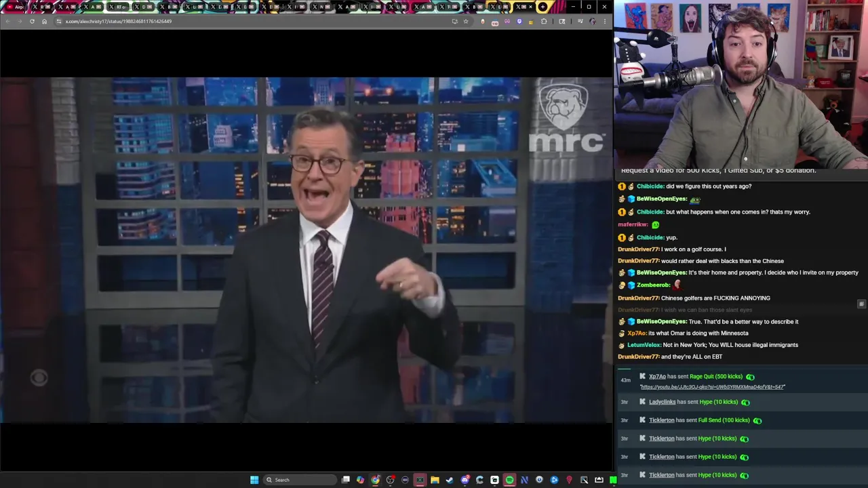Click 'Rage Quit (500 kicks)' label
The height and width of the screenshot is (488, 868).
[716, 377]
